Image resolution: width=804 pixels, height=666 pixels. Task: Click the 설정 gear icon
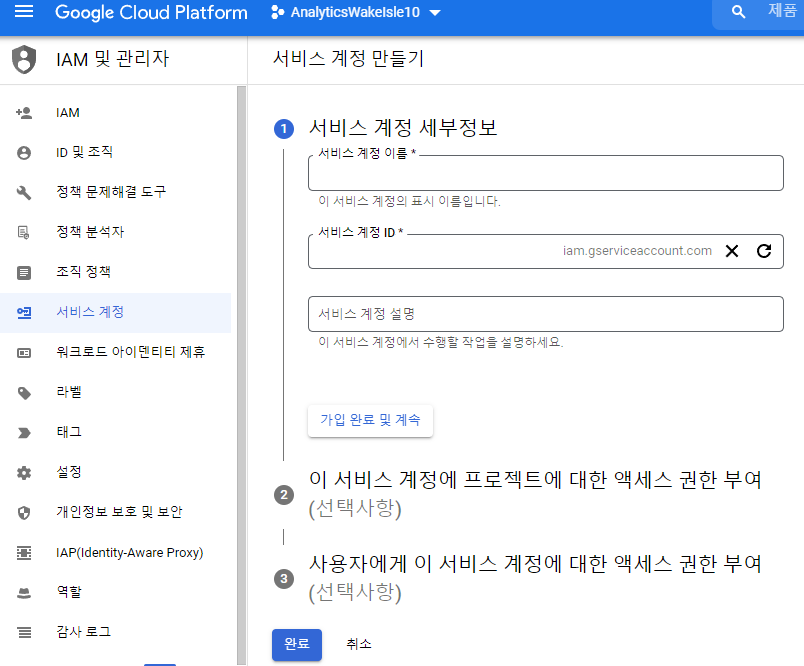(x=24, y=473)
